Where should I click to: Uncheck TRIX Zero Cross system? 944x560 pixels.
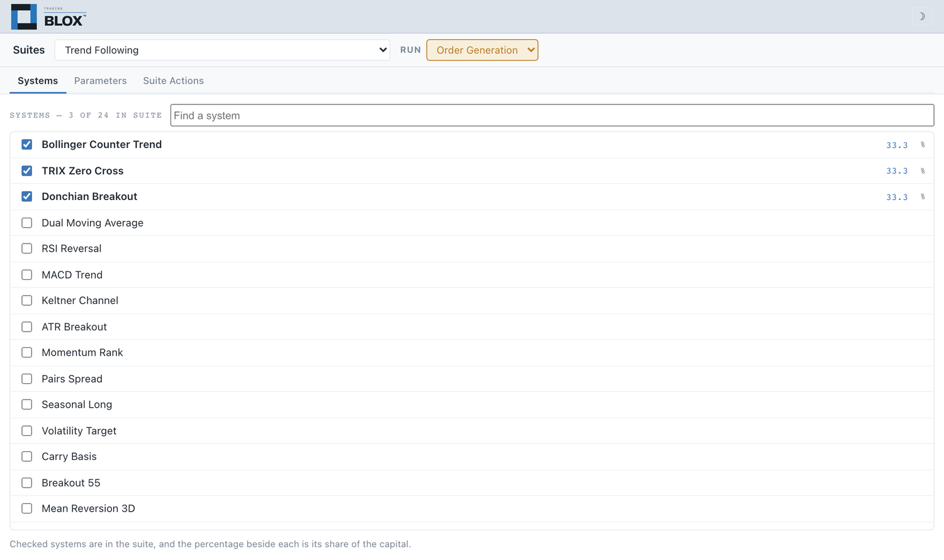[27, 171]
